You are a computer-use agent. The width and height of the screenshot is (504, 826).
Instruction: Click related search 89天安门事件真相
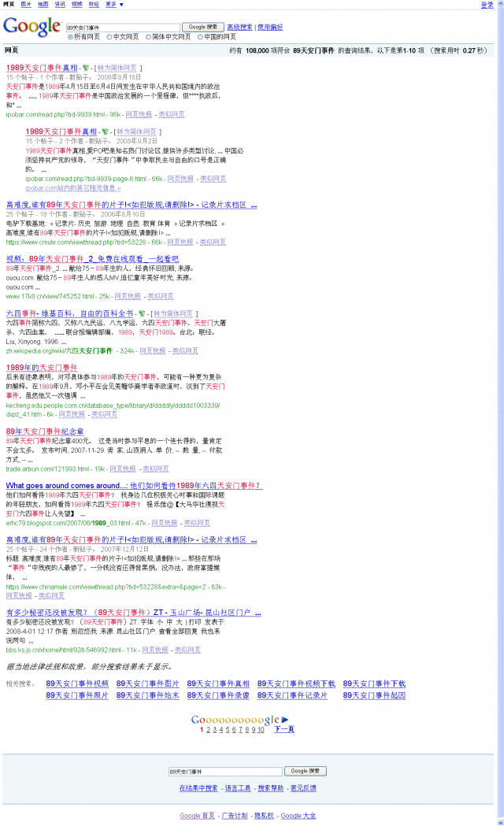[218, 683]
